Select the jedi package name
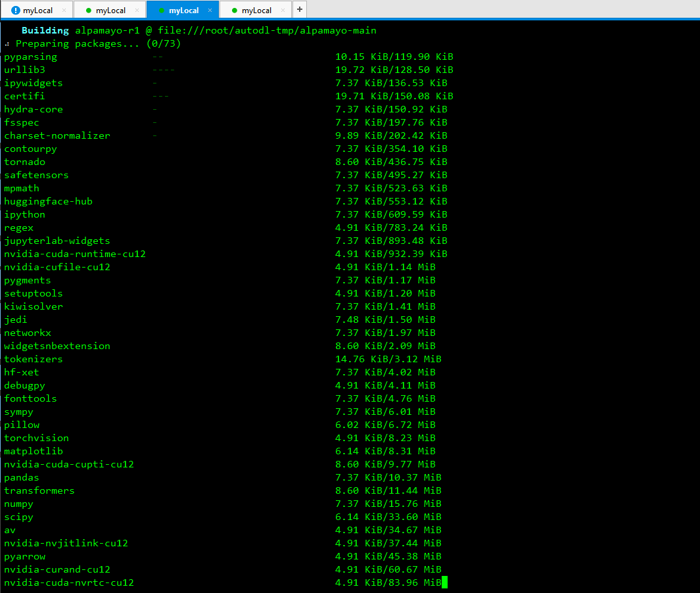 point(16,320)
